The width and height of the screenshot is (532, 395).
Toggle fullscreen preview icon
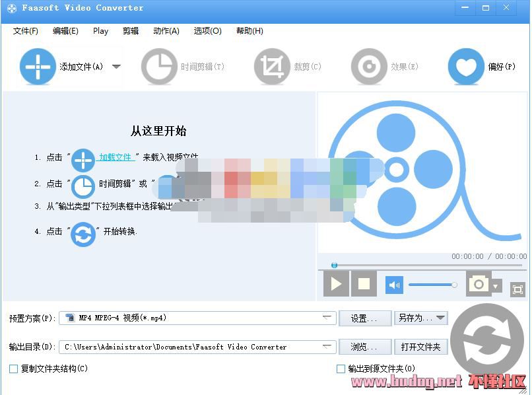tap(517, 290)
